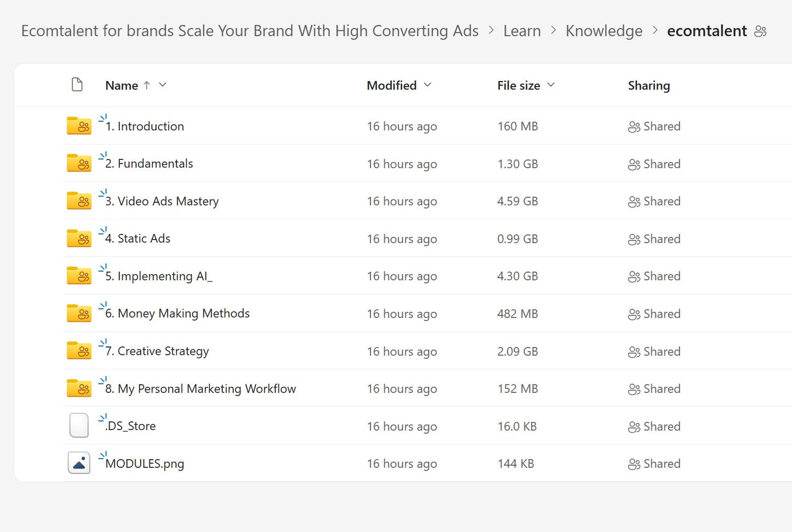Click the ecomtalent current folder breadcrumb

pos(707,31)
